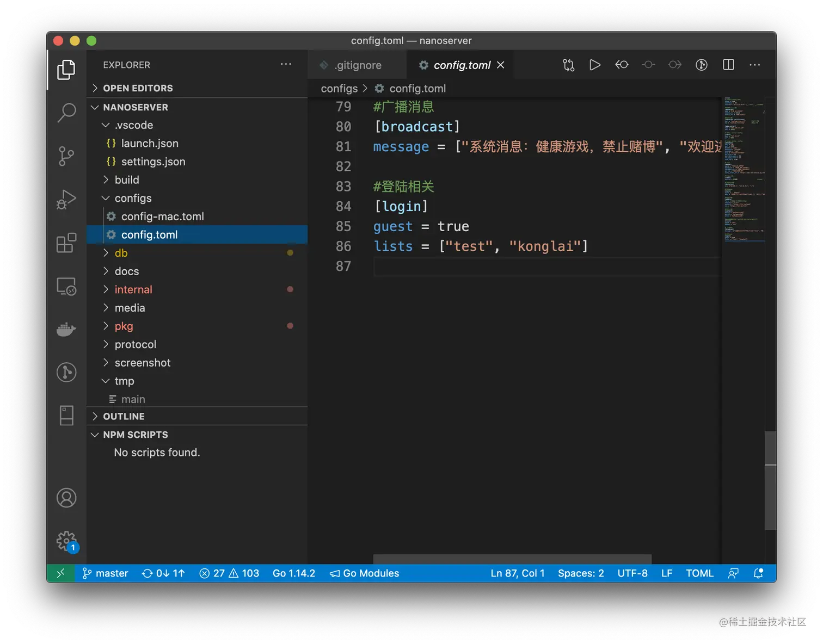823x644 pixels.
Task: Change the TOML language mode
Action: click(x=699, y=573)
